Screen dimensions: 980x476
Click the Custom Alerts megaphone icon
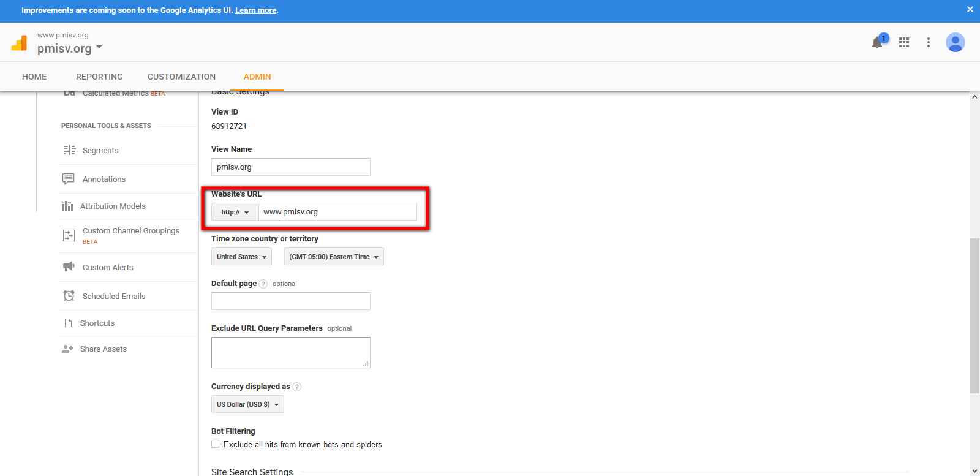(x=69, y=266)
